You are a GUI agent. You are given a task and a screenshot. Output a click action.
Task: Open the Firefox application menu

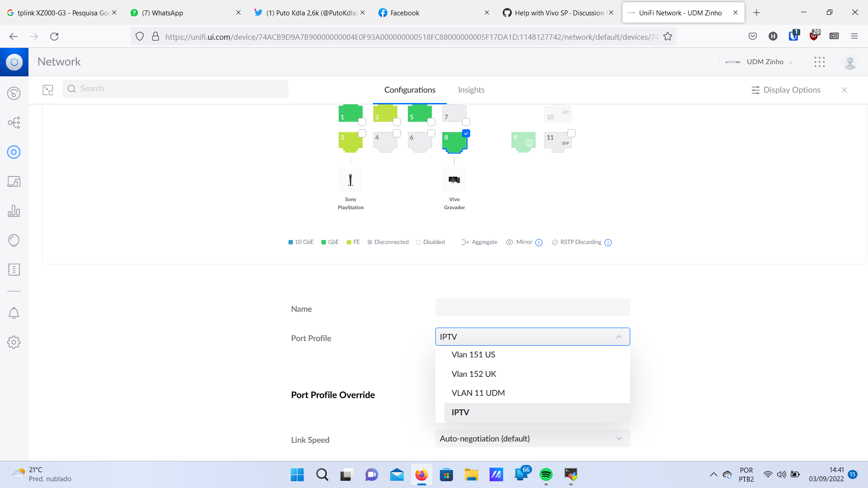(854, 37)
